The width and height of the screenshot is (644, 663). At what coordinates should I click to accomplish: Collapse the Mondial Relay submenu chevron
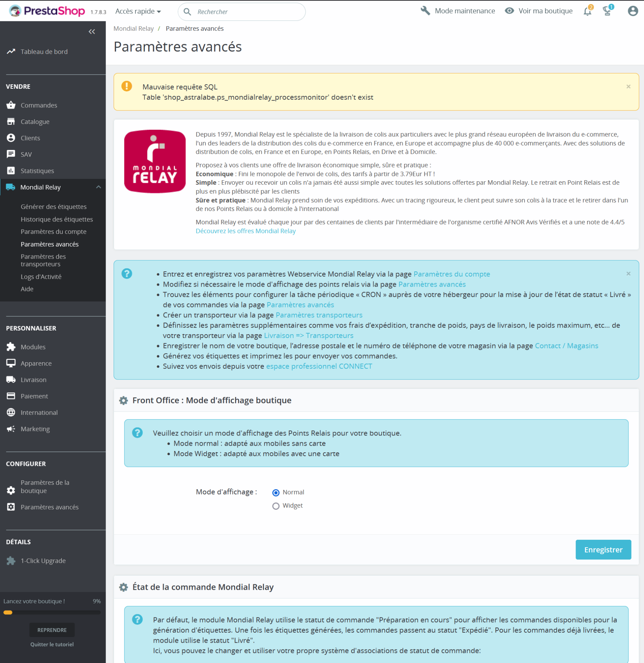coord(98,187)
